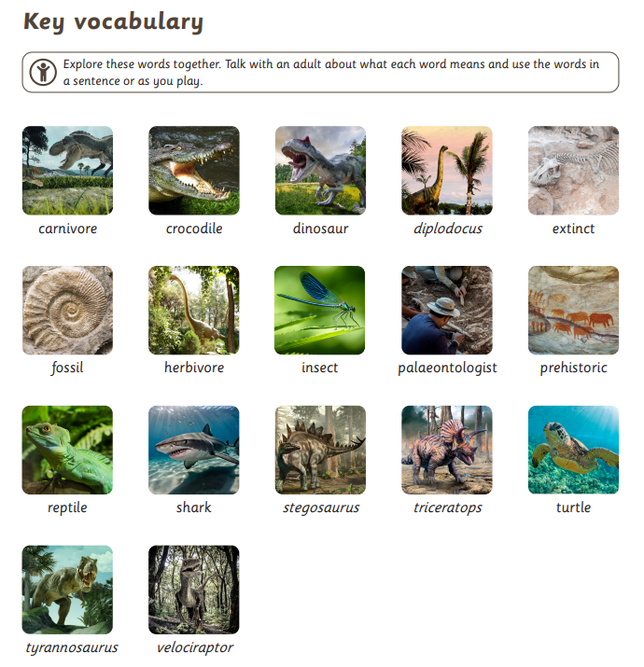Click the sea turtle swimming photo

(573, 450)
